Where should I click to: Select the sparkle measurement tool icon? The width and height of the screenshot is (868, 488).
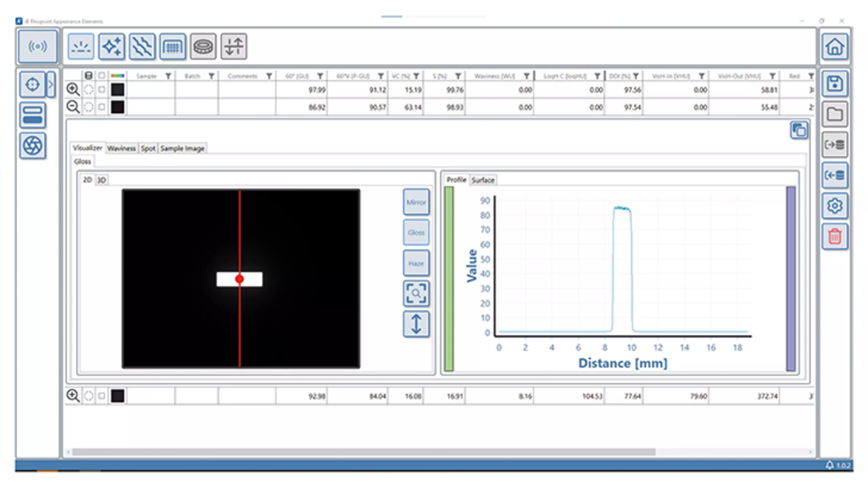tap(111, 47)
